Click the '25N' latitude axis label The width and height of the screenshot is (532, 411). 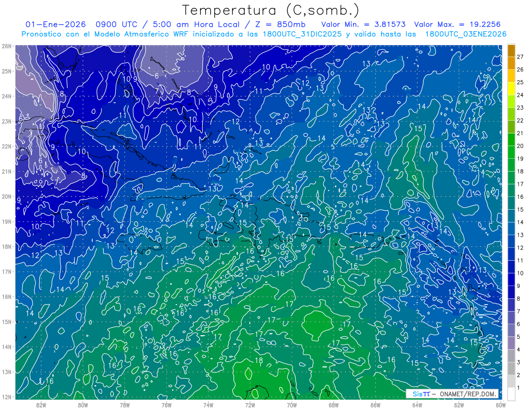[x=6, y=71]
